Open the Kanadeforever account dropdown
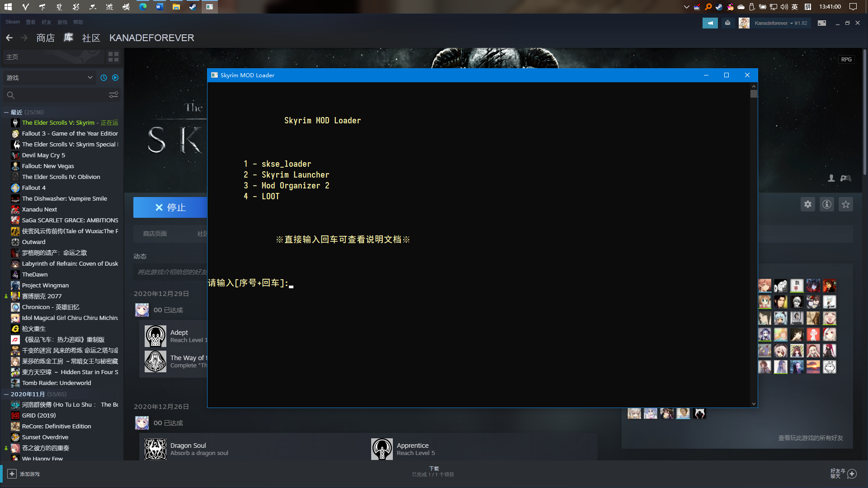Image resolution: width=868 pixels, height=488 pixels. (x=780, y=23)
